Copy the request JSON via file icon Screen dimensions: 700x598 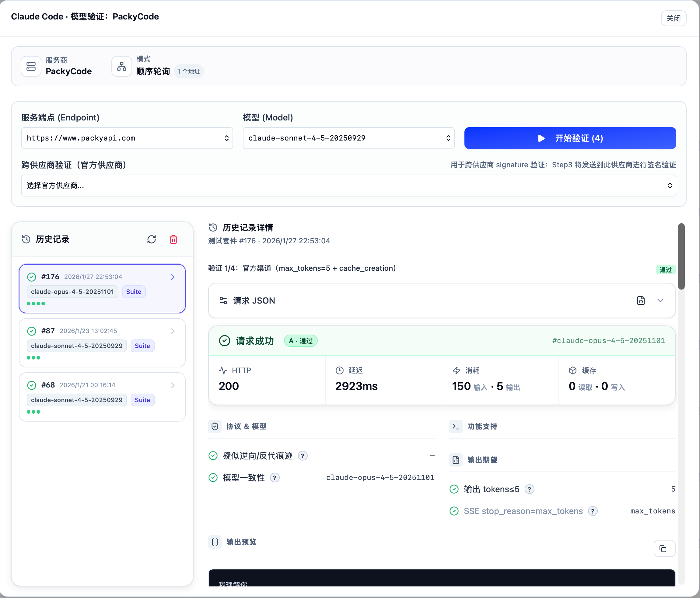pos(641,301)
